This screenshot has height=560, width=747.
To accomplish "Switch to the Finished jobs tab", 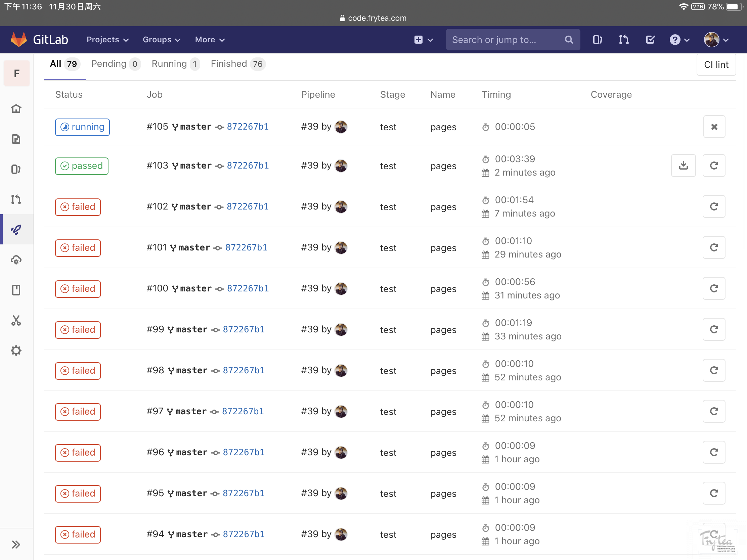I will click(x=237, y=64).
